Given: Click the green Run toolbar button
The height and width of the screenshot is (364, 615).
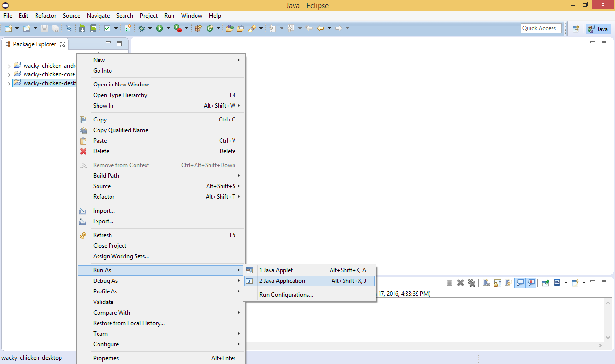Looking at the screenshot, I should (160, 29).
